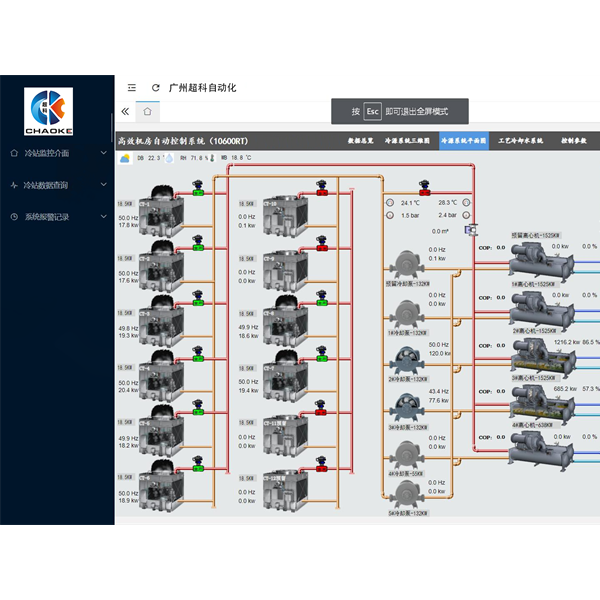Open the 工艺冷却水系统 tab
Screen dimensions: 600x600
pyautogui.click(x=520, y=141)
